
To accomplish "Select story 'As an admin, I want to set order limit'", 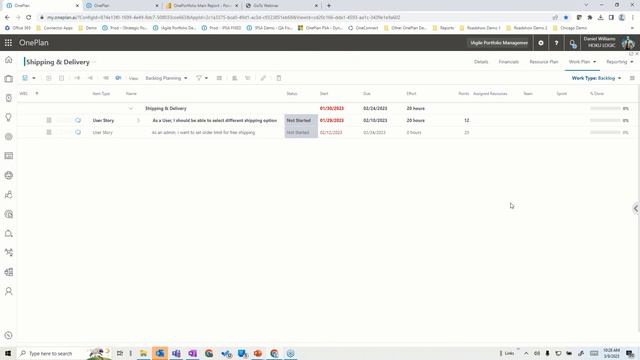I will tap(203, 133).
